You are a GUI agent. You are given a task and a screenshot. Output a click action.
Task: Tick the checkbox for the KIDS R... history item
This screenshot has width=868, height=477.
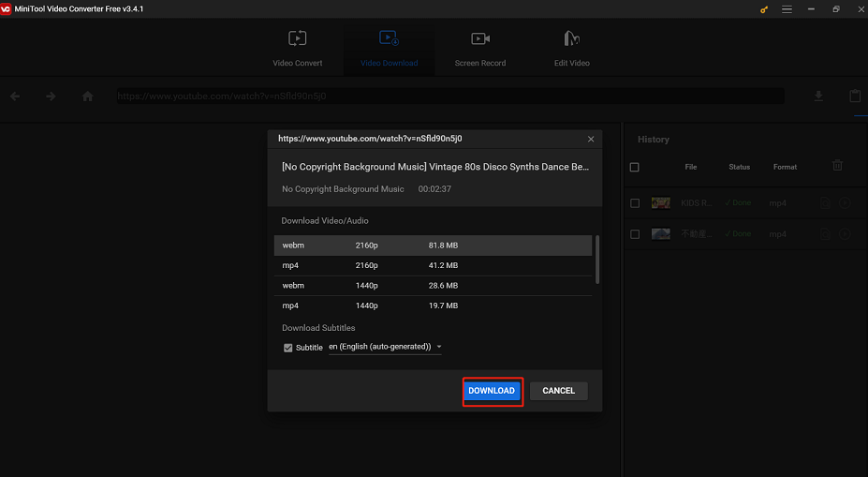pos(635,203)
